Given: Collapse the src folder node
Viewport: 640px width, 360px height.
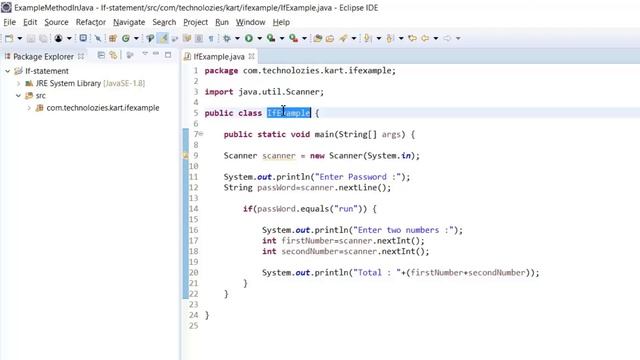Looking at the screenshot, I should tap(18, 96).
